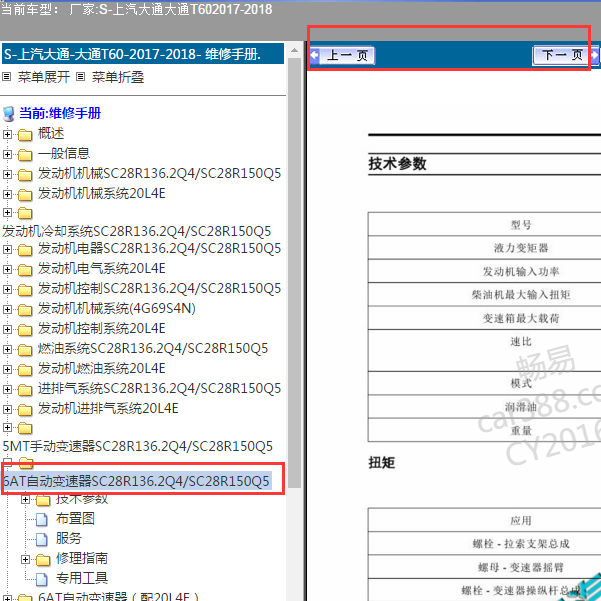Open 发动机电气系统20L4E item
The image size is (601, 601).
point(102,269)
